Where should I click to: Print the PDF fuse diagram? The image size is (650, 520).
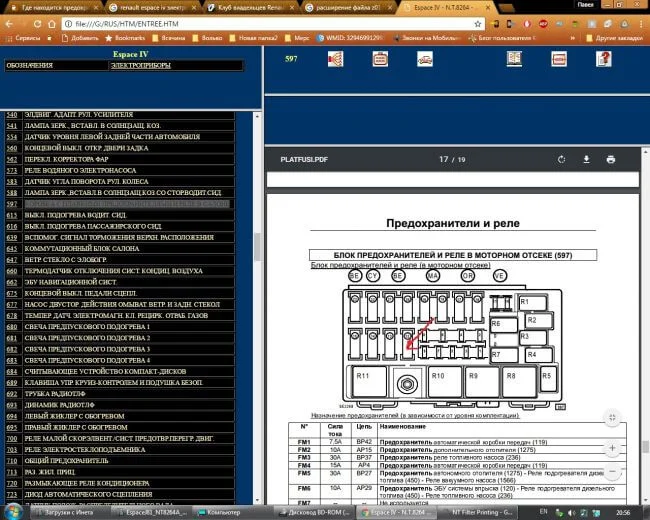(610, 159)
